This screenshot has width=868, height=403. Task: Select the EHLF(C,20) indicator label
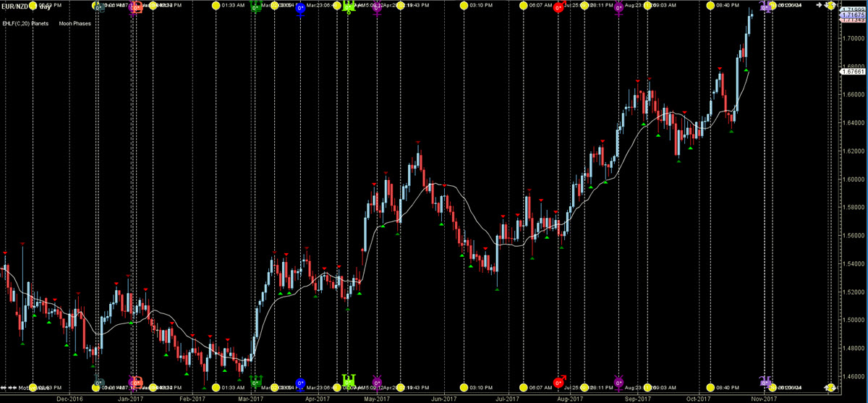17,22
